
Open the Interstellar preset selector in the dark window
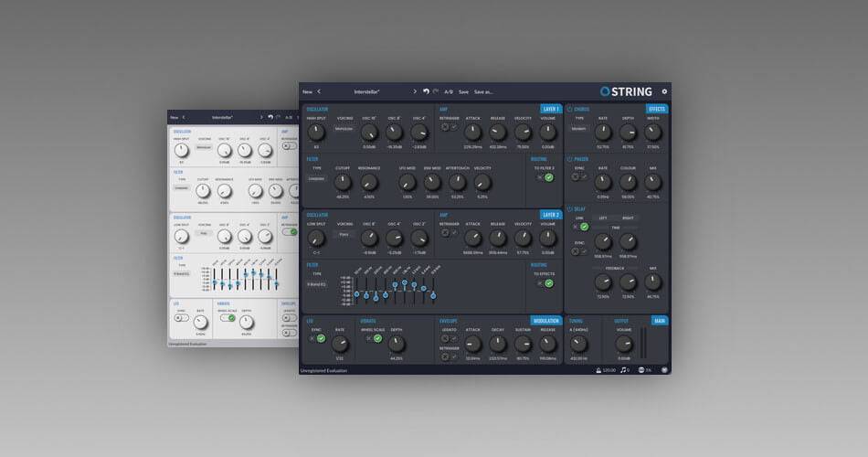pos(367,92)
